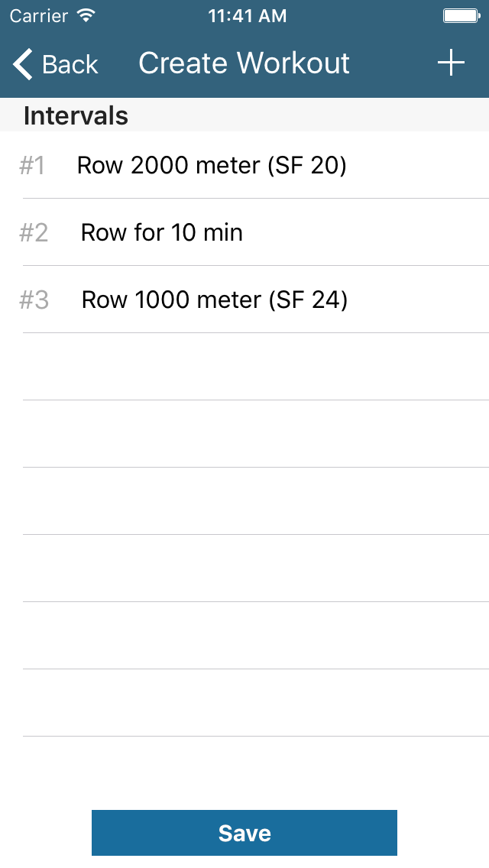Image resolution: width=489 pixels, height=868 pixels.
Task: Tap the #1 interval number label
Action: [x=33, y=165]
